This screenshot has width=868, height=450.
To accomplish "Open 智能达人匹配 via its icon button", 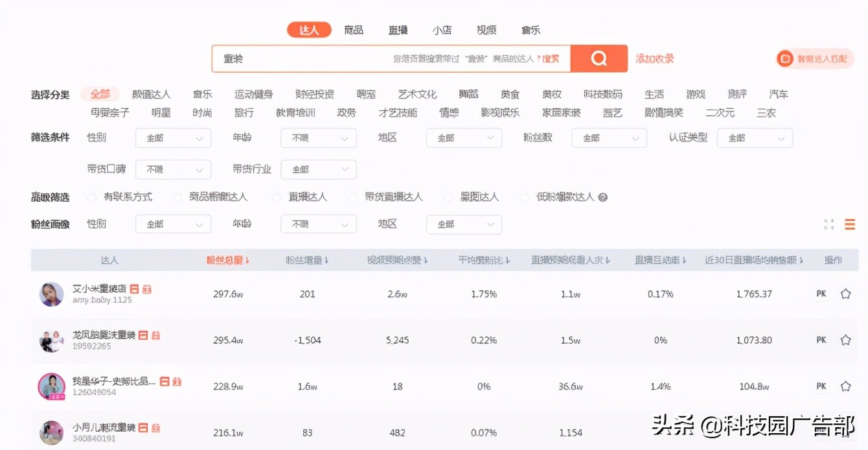I will pos(784,58).
